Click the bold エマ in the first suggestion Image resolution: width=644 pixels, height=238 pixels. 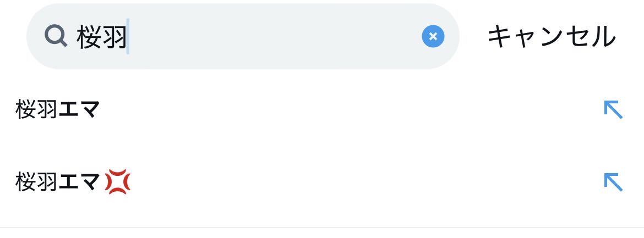pos(79,110)
